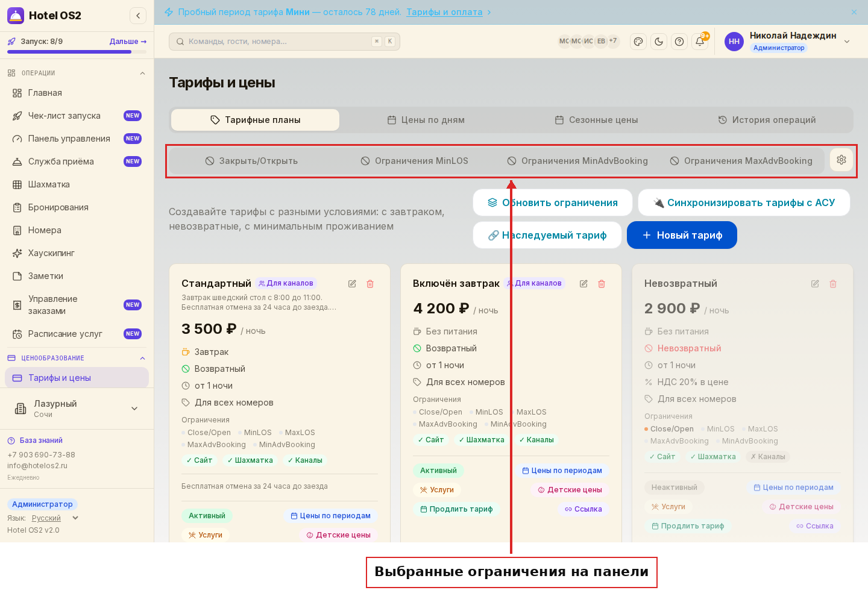The width and height of the screenshot is (868, 602).
Task: Open restrictions panel settings gear
Action: pos(841,160)
